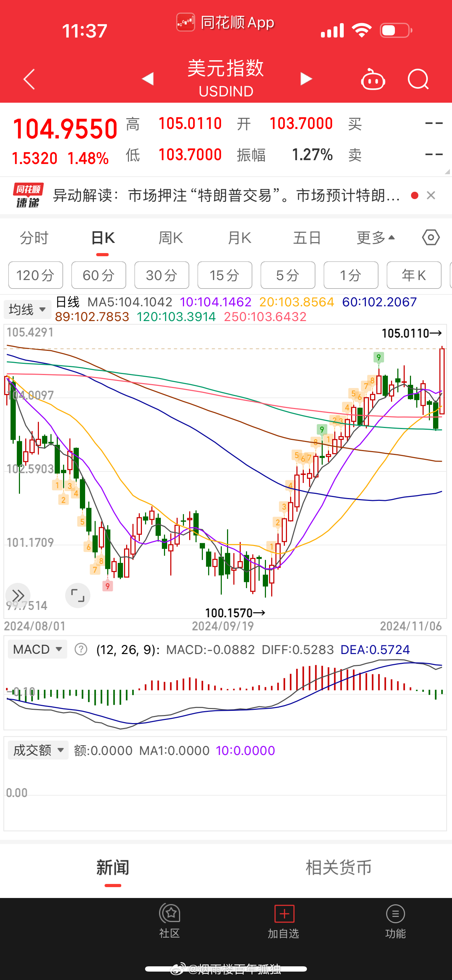The width and height of the screenshot is (452, 980).
Task: Tap the 100.1570 low marker on chart
Action: coord(235,613)
